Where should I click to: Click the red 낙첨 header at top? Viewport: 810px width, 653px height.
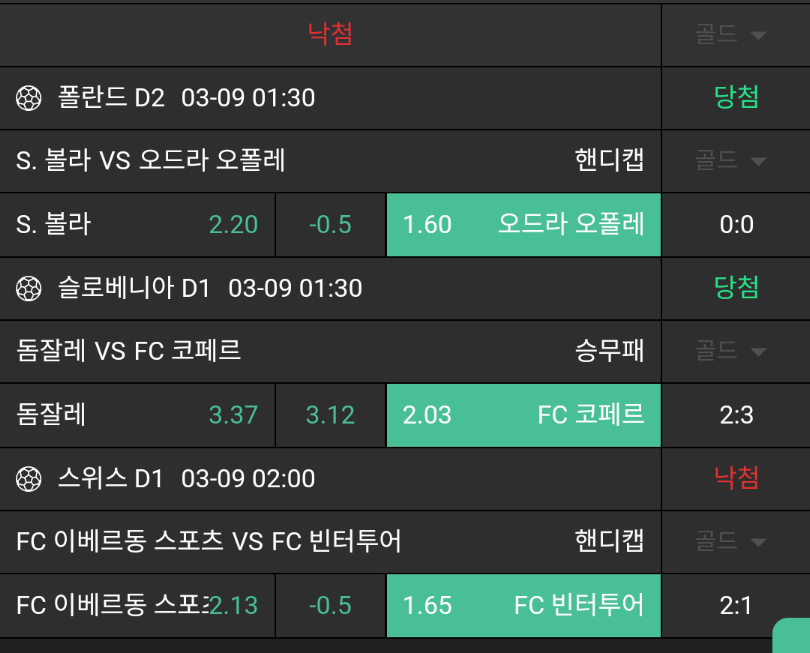(330, 35)
